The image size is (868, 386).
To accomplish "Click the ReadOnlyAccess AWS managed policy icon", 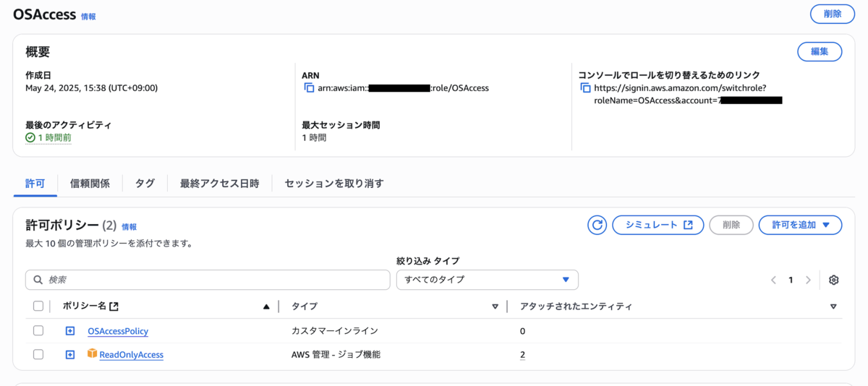I will 92,353.
